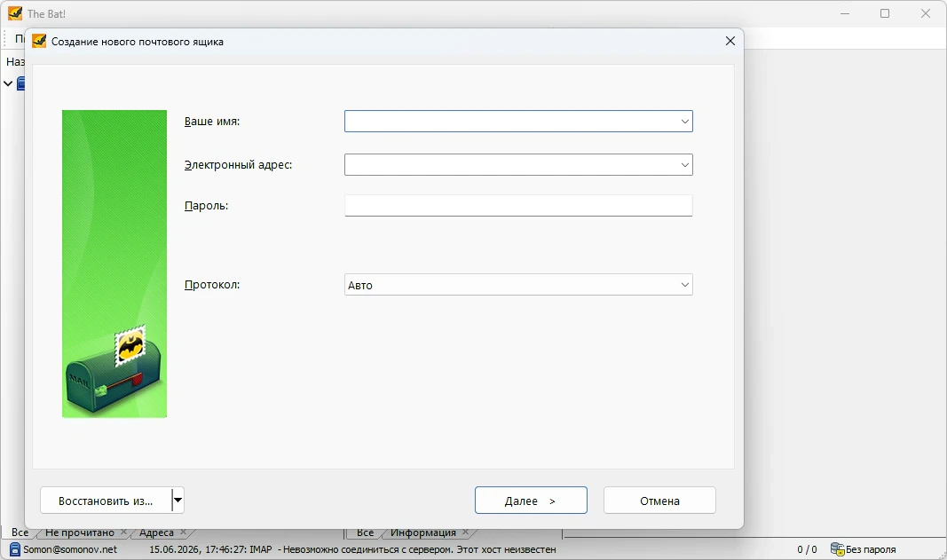
Task: Click the The Bat! logo in dialog title
Action: coord(39,41)
